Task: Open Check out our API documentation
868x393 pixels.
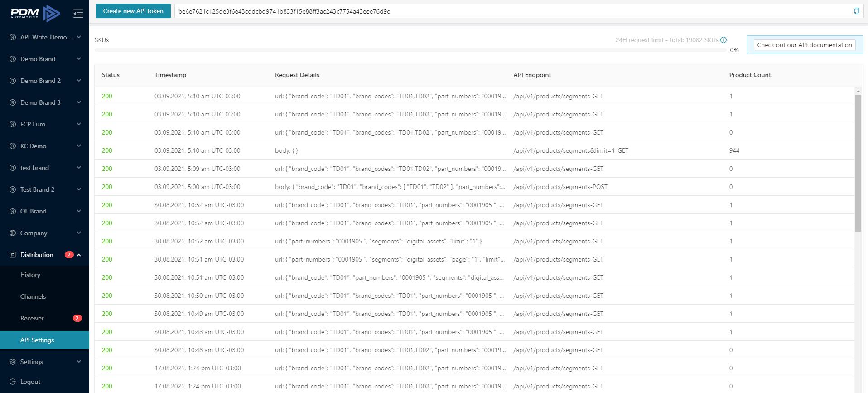Action: click(x=805, y=45)
